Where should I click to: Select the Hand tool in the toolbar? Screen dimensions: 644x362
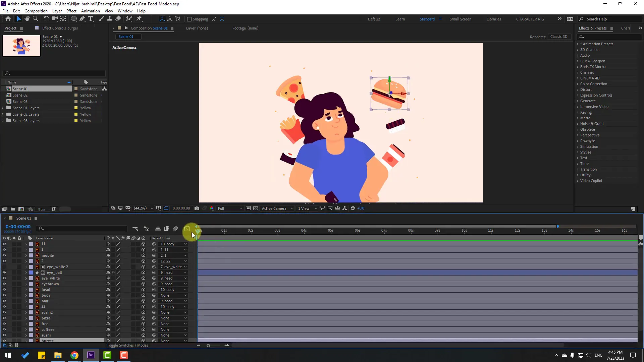pos(27,19)
